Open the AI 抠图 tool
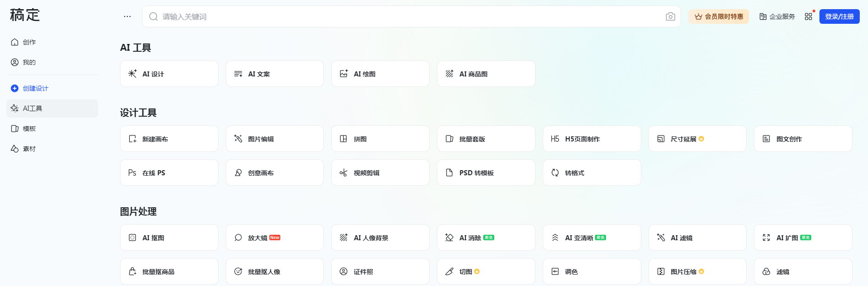868x286 pixels. point(169,237)
